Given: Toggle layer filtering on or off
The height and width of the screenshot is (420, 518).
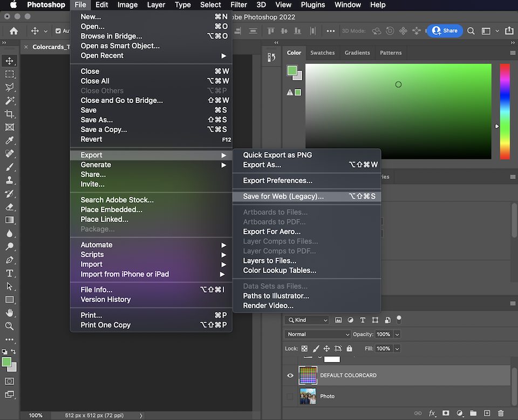Looking at the screenshot, I should 399,319.
